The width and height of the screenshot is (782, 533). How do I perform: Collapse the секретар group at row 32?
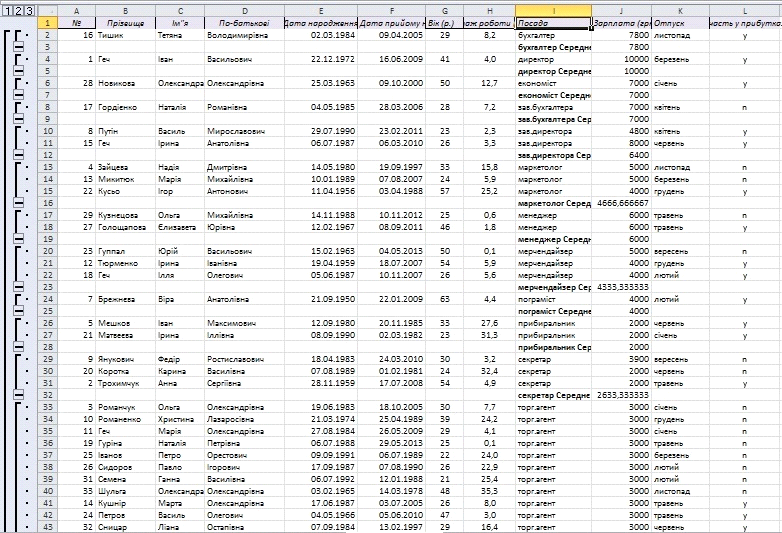(18, 395)
